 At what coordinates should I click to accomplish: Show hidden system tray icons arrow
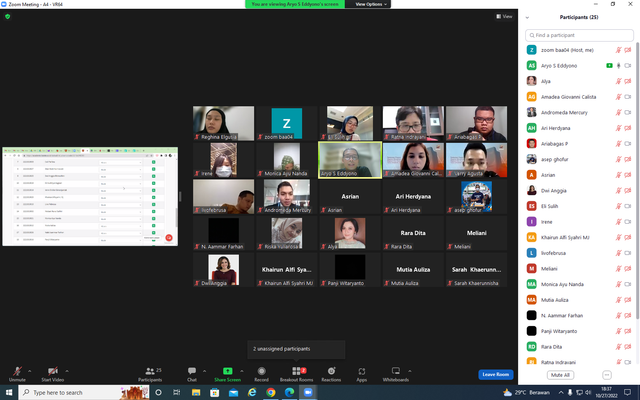tap(561, 392)
